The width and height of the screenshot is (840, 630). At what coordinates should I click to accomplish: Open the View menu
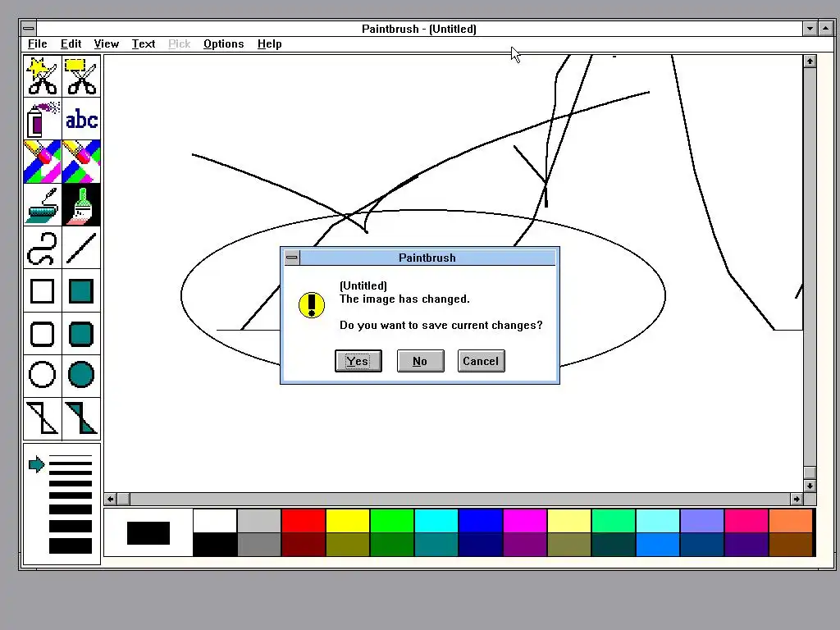click(x=106, y=44)
